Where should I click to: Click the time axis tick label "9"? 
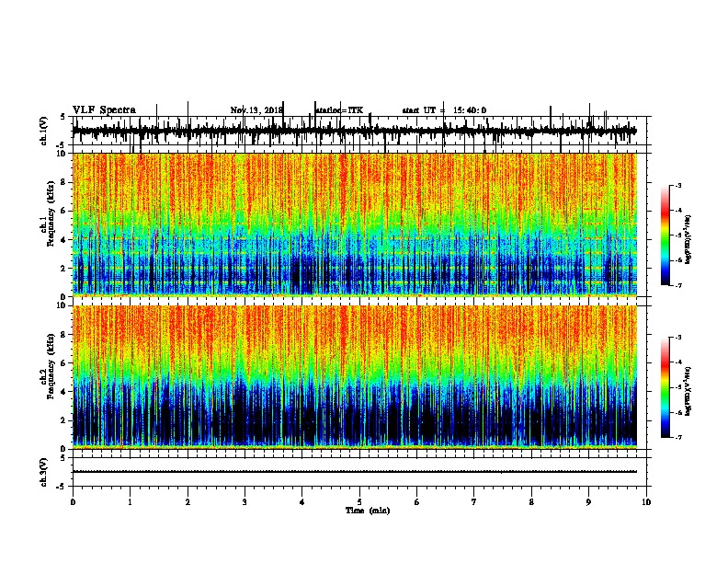pos(588,502)
